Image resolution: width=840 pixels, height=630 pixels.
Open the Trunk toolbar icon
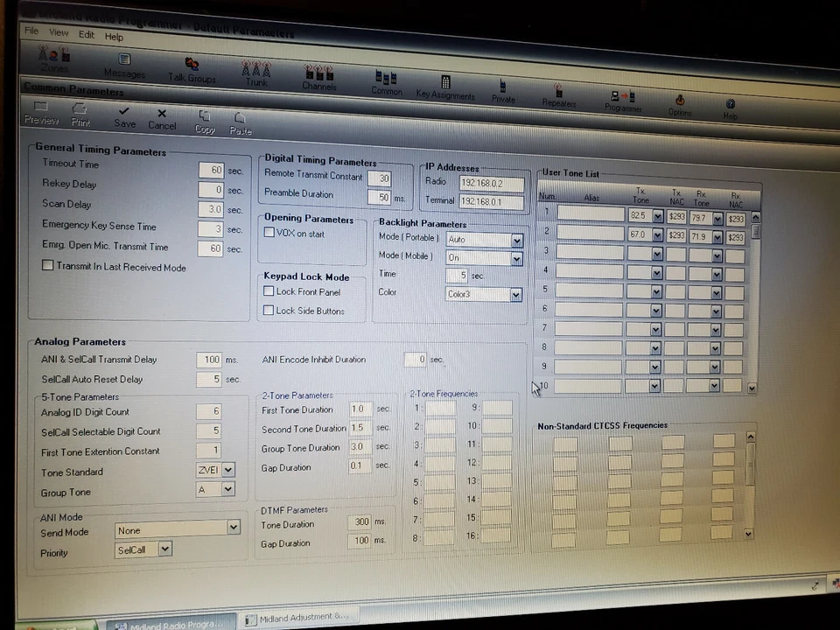tap(256, 73)
